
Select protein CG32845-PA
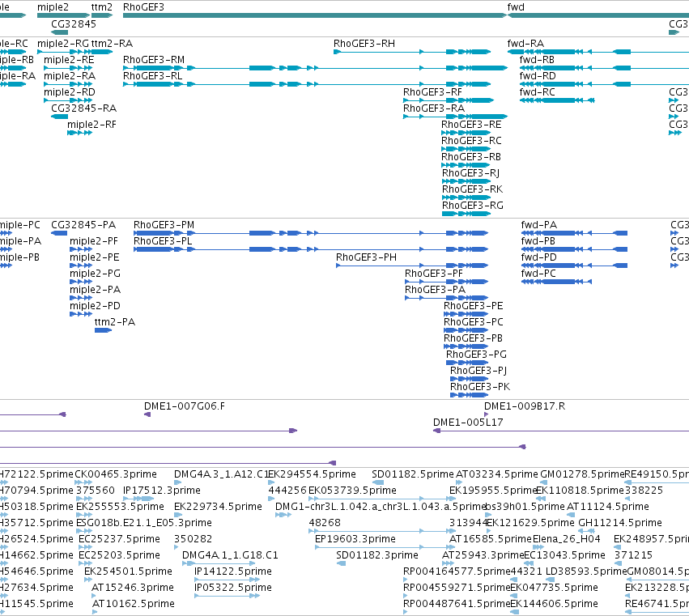coord(83,225)
